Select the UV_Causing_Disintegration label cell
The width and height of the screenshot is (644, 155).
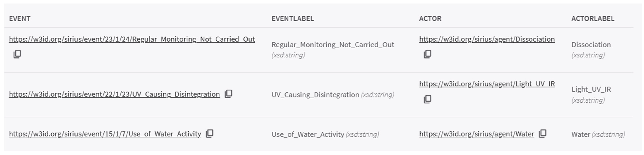tap(333, 95)
